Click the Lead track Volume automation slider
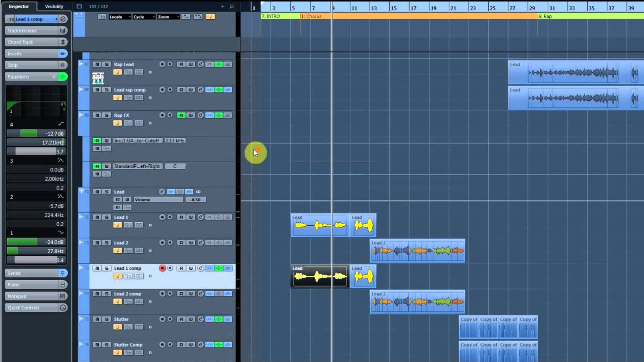644x362 pixels. (158, 200)
